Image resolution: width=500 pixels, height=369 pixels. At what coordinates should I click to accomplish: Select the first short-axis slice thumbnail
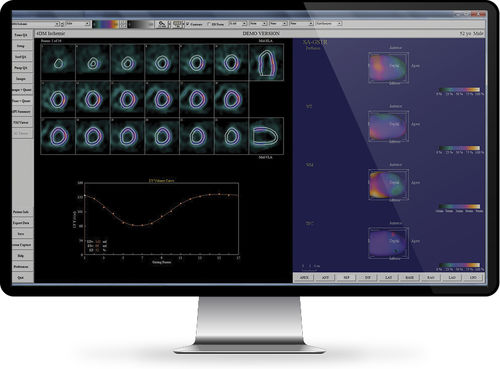click(x=58, y=62)
